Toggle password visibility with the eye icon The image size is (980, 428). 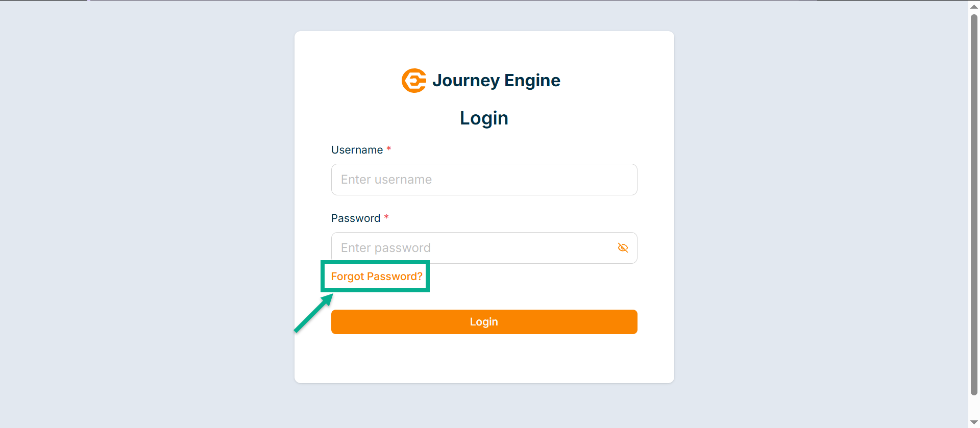(x=623, y=248)
